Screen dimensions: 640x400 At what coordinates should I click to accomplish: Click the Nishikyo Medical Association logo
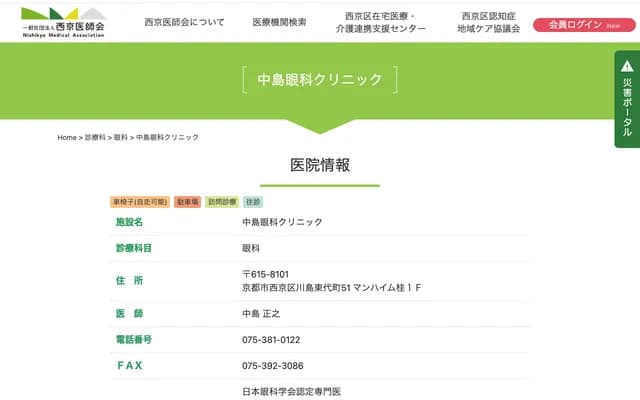pos(63,21)
